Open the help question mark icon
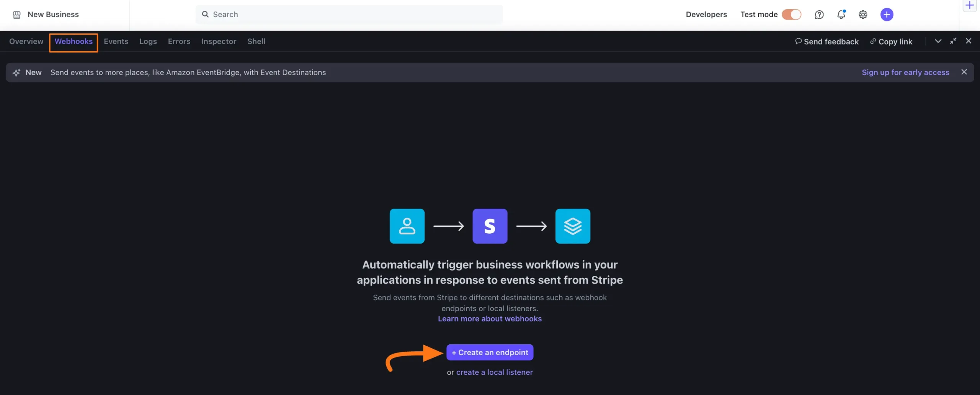Viewport: 980px width, 395px height. click(819, 15)
